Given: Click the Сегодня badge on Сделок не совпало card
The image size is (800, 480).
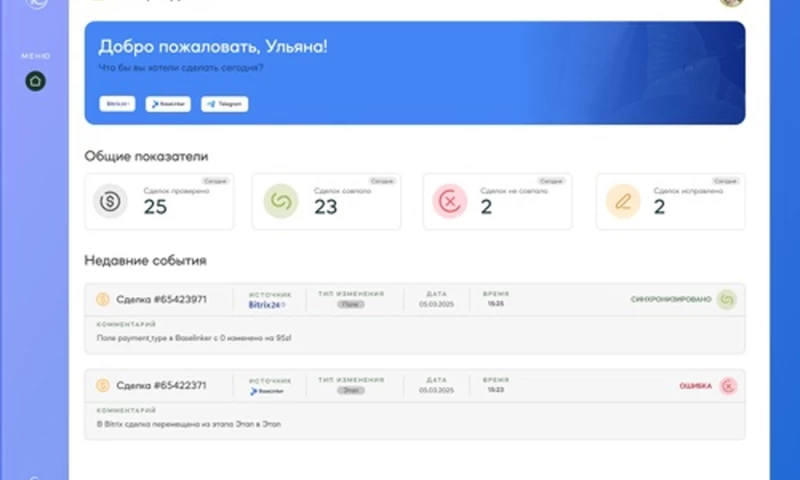Looking at the screenshot, I should (x=552, y=181).
